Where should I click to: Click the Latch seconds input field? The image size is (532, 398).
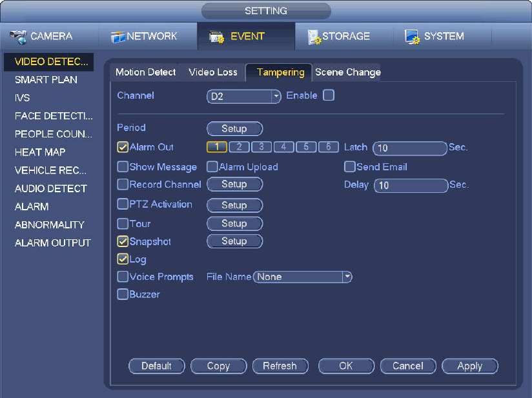pyautogui.click(x=410, y=148)
